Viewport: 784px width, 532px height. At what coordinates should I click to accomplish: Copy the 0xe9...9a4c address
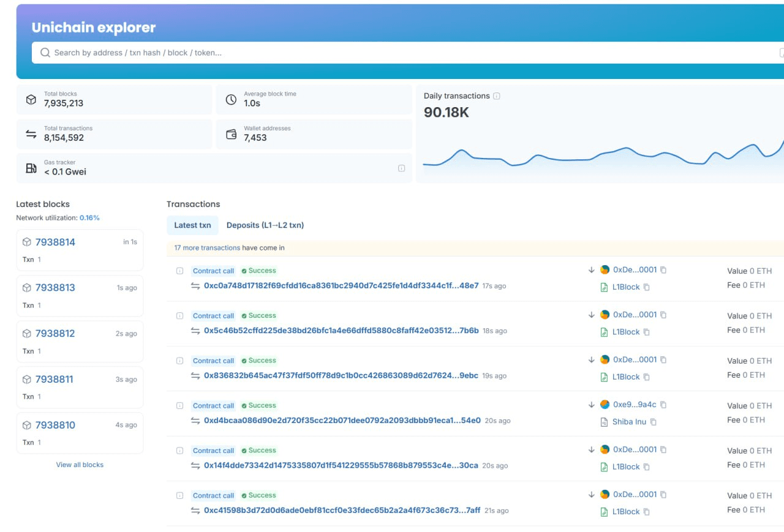[663, 405]
